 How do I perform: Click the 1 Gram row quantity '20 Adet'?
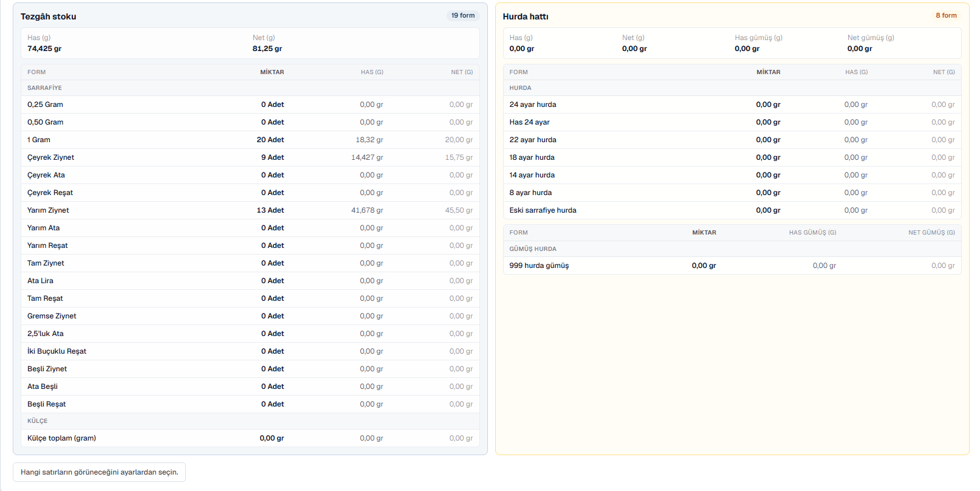pyautogui.click(x=270, y=140)
